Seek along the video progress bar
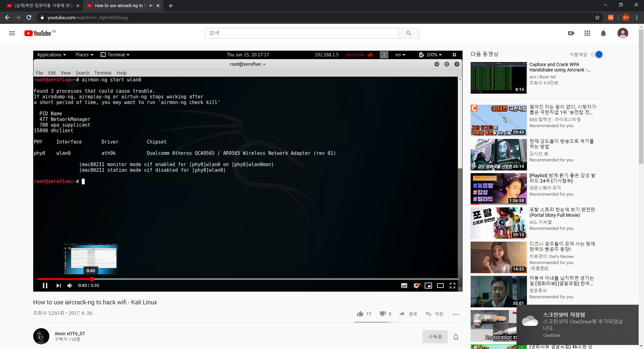This screenshot has width=644, height=349. (x=248, y=279)
